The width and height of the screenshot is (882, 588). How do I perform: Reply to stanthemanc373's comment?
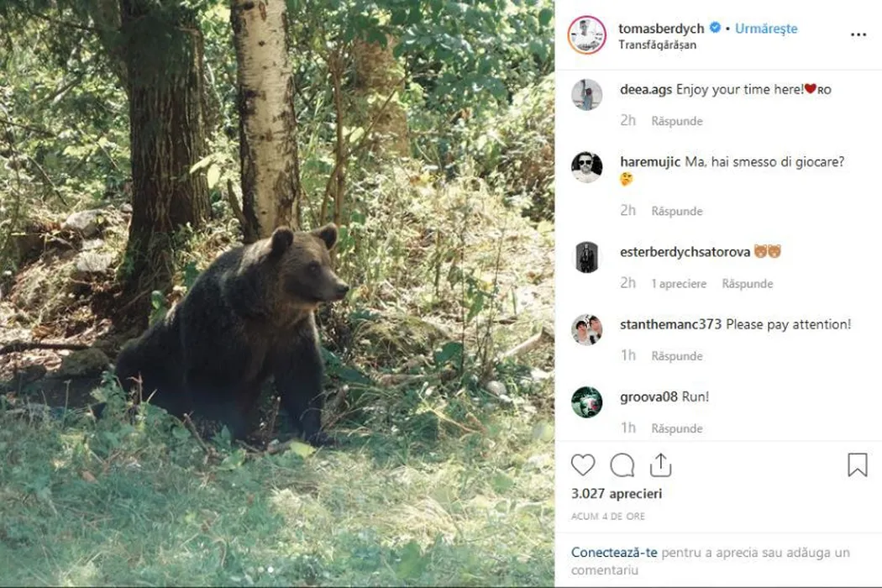click(676, 356)
